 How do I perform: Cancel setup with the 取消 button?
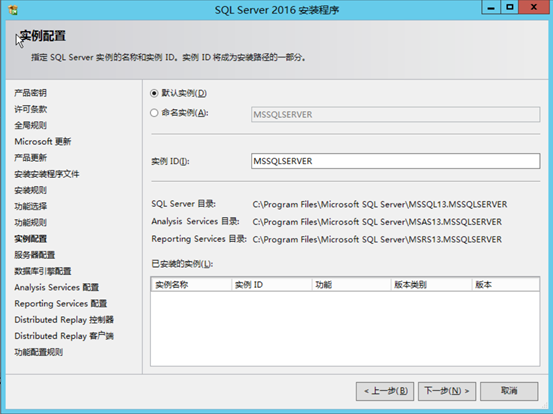(509, 391)
